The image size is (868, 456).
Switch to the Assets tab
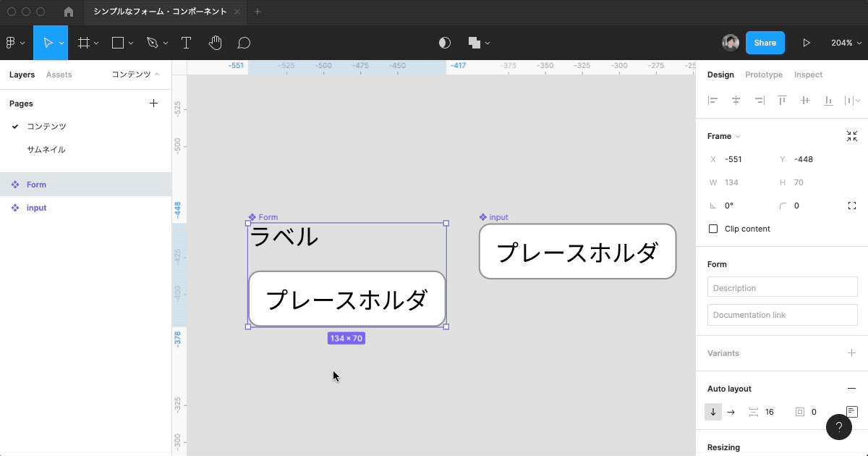click(x=59, y=75)
